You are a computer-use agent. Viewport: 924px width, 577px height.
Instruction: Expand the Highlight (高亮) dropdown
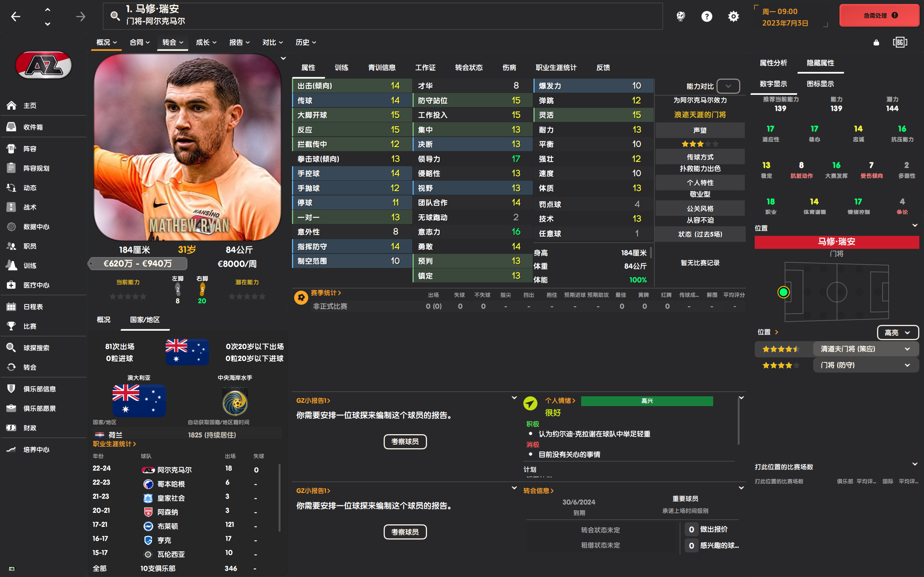click(897, 332)
